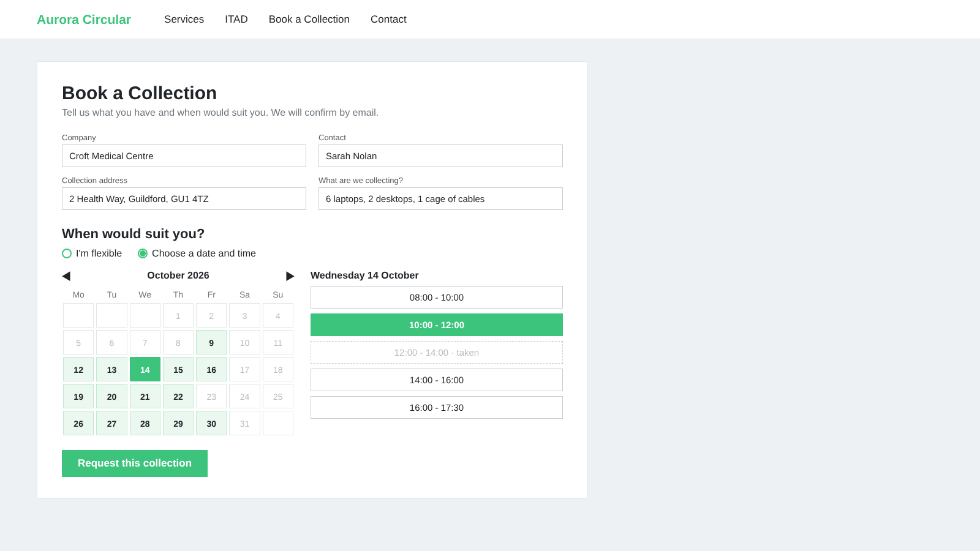Pick October 22 in the calendar

click(178, 397)
